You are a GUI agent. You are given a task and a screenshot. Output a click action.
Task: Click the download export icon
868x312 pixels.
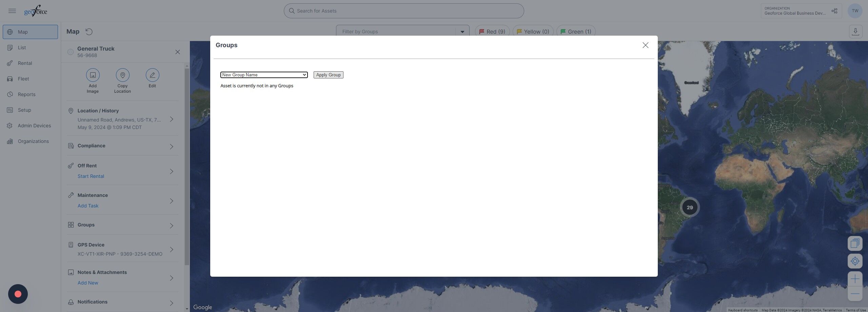click(855, 32)
